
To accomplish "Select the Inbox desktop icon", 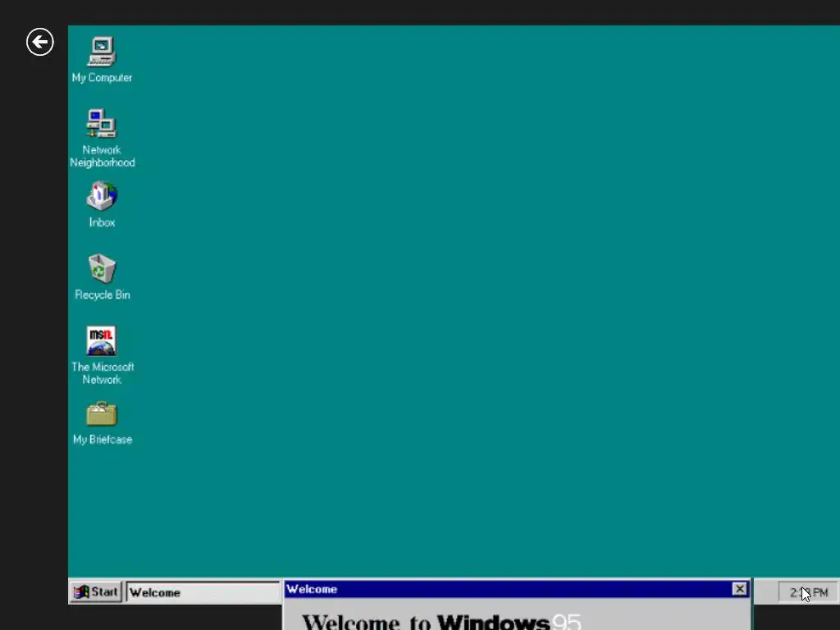I will [102, 195].
